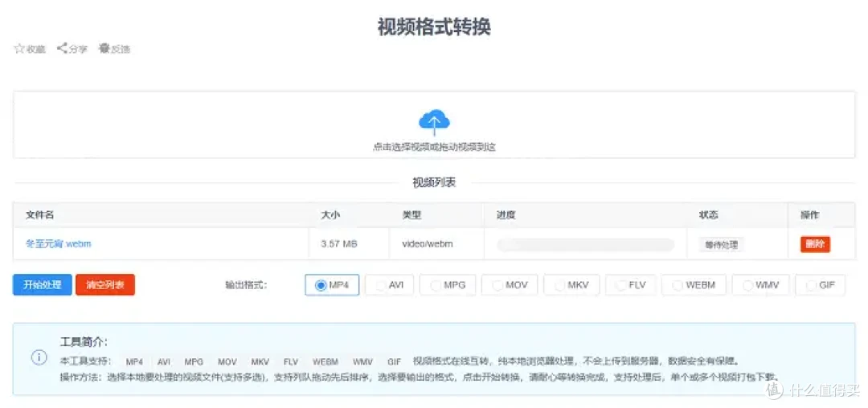Open the 冬至元宵.webm file link
Image resolution: width=868 pixels, height=408 pixels.
(59, 244)
